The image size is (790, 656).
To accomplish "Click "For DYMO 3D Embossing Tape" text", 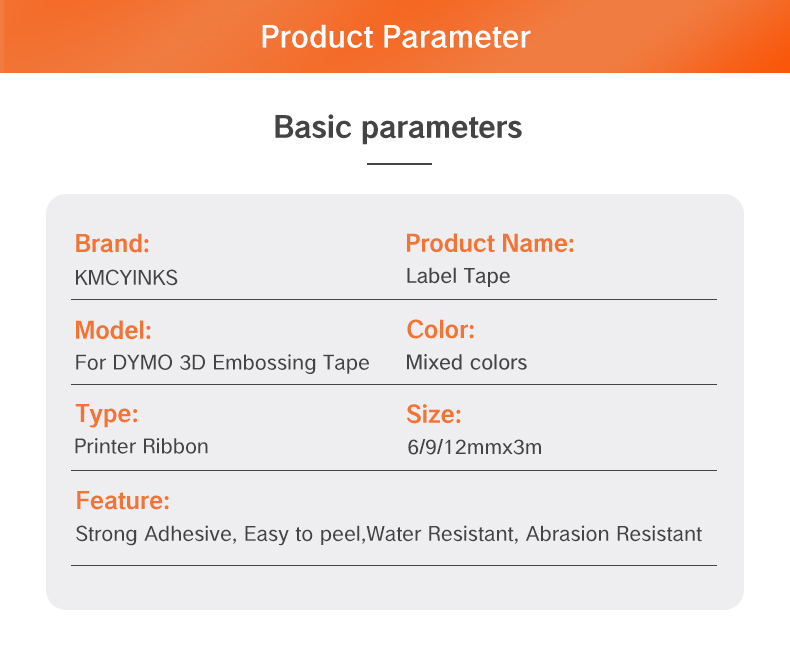I will 222,362.
